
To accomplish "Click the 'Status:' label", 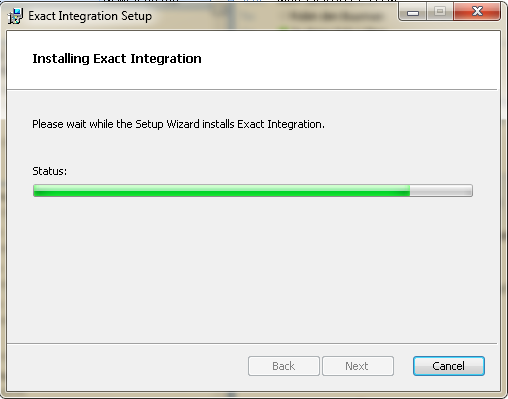I will click(x=50, y=171).
